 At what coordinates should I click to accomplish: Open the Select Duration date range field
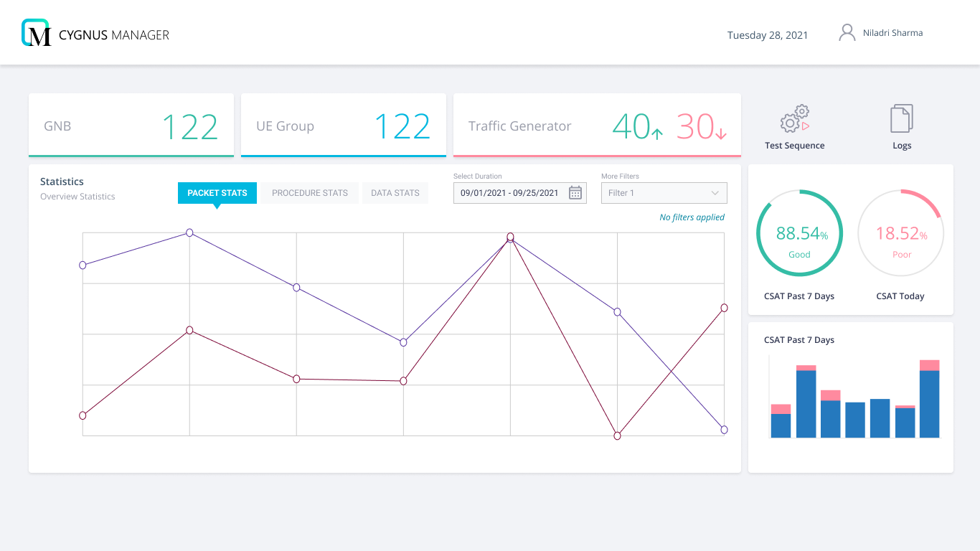click(x=509, y=193)
